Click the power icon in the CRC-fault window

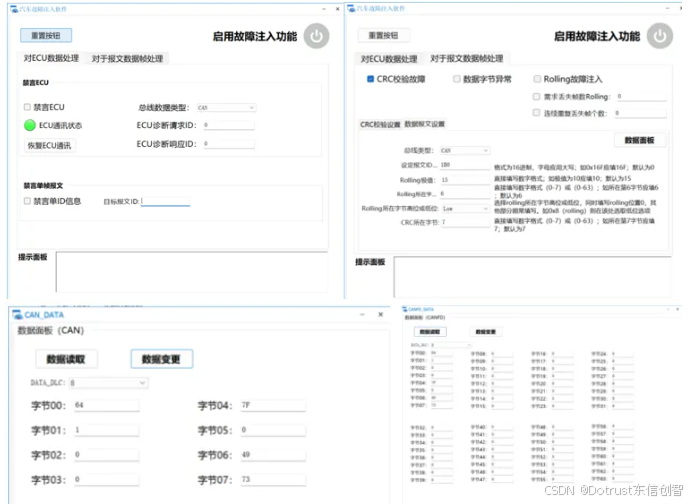(659, 36)
